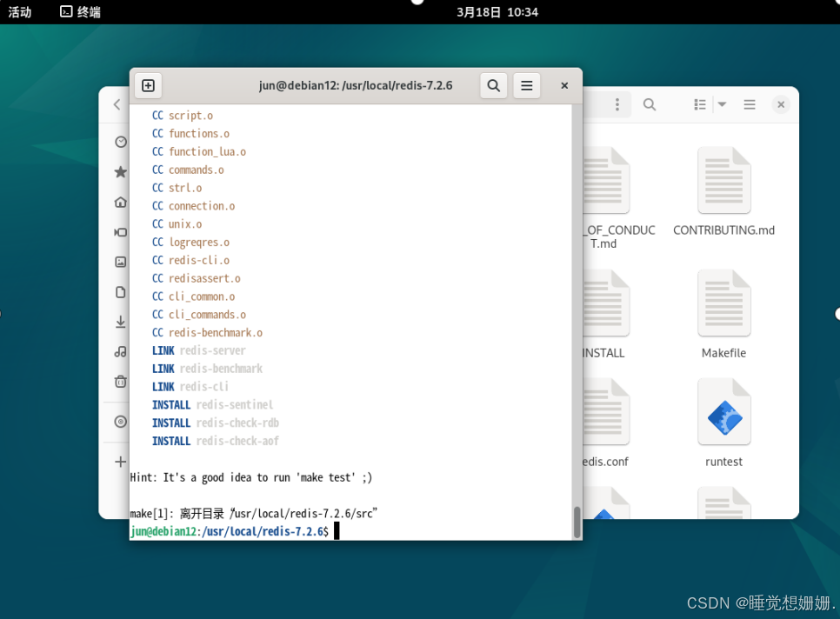Select the Makefile file icon
Screen dimensions: 840x619
723,303
